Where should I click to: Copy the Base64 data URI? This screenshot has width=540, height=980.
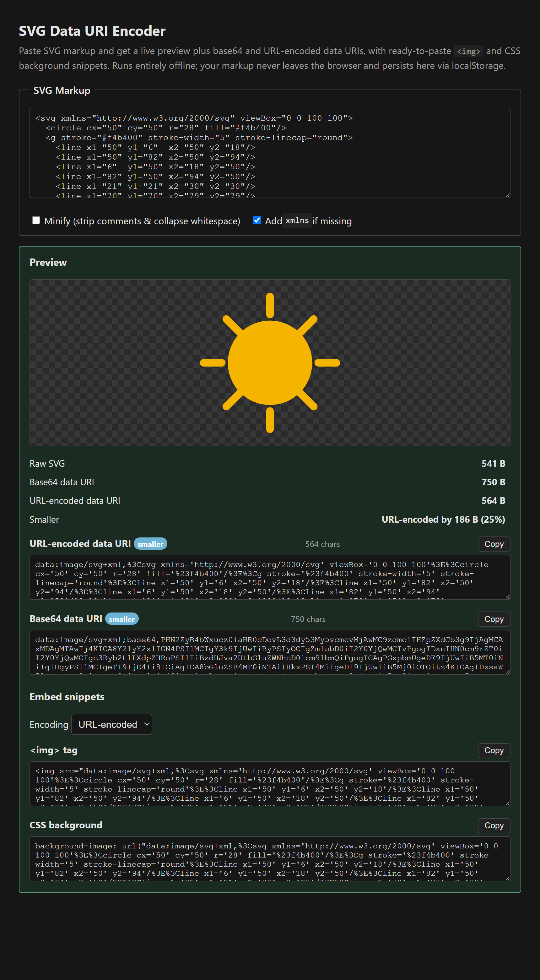pos(494,619)
